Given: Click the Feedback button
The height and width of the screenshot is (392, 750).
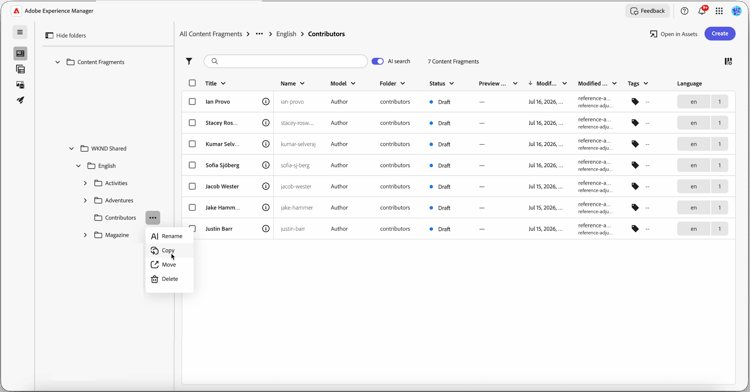Looking at the screenshot, I should (647, 11).
